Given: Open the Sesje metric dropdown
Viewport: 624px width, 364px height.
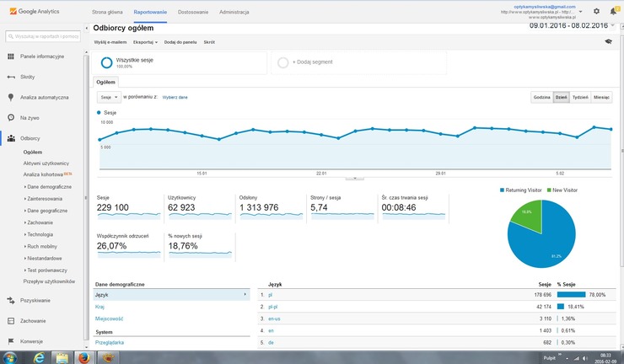Looking at the screenshot, I should (109, 97).
